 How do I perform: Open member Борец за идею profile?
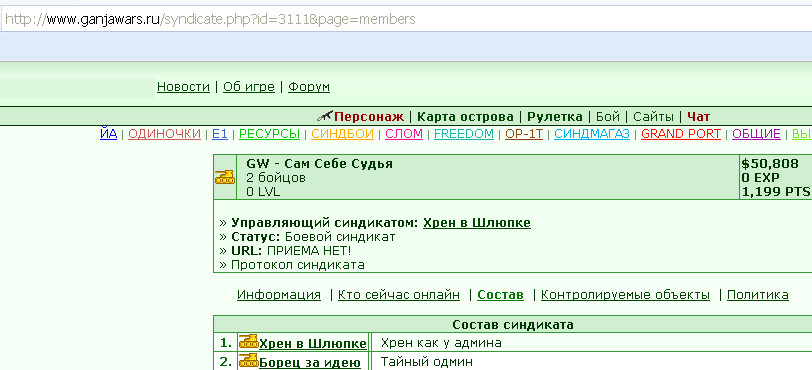(x=310, y=362)
